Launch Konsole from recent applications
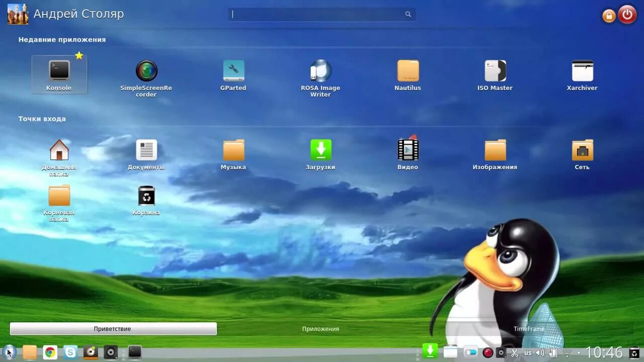Screen dimensions: 644x362 pyautogui.click(x=59, y=74)
